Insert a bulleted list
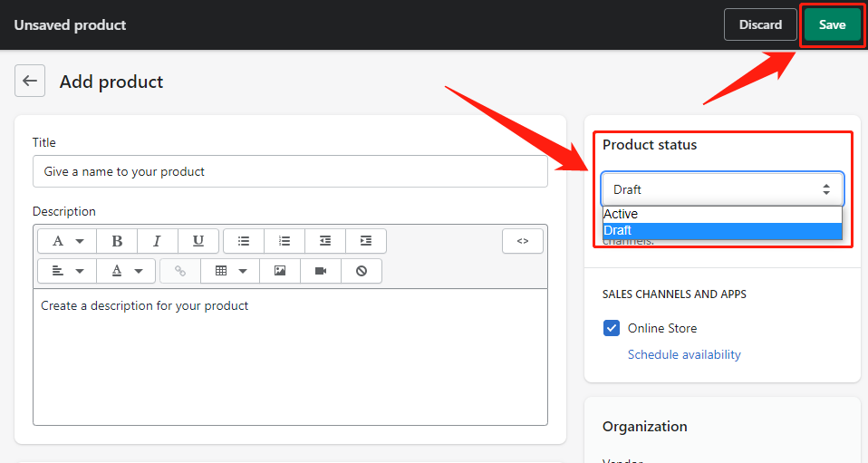The image size is (868, 463). coord(244,241)
